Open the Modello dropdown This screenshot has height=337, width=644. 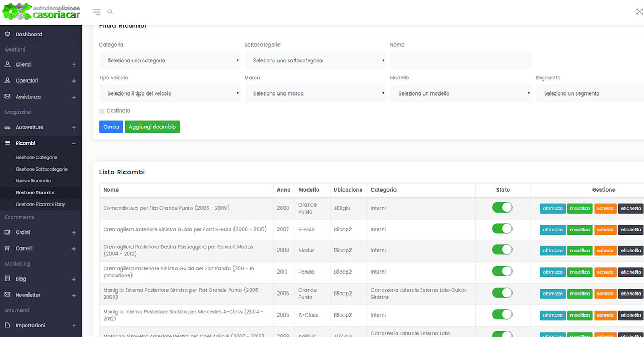tap(461, 93)
